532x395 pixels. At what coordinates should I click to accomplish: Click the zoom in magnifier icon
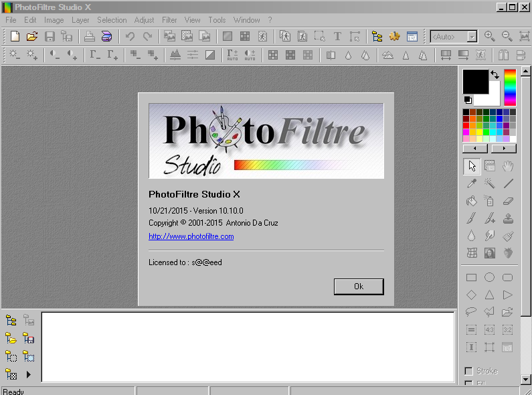[490, 37]
